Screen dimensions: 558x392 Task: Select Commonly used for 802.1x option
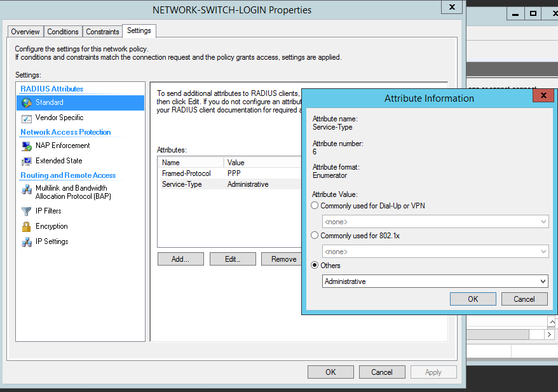(315, 236)
